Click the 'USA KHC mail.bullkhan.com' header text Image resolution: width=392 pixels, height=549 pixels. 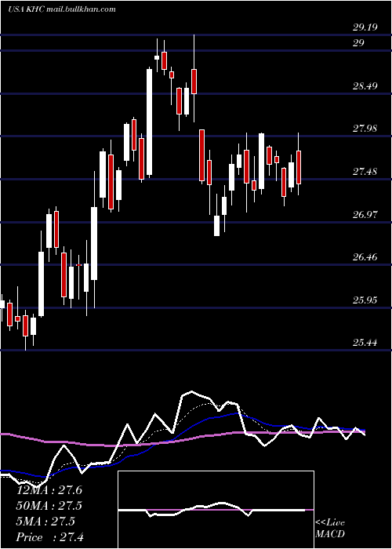62,9
